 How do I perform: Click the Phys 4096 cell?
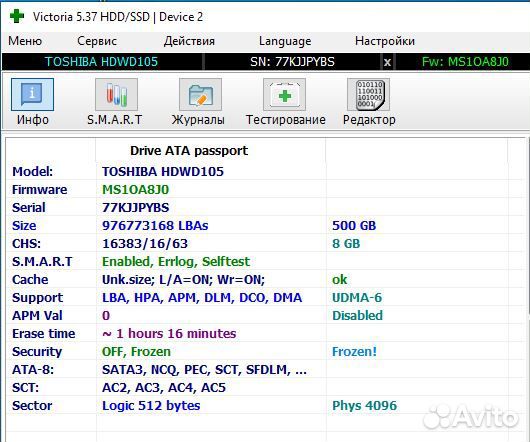click(364, 406)
